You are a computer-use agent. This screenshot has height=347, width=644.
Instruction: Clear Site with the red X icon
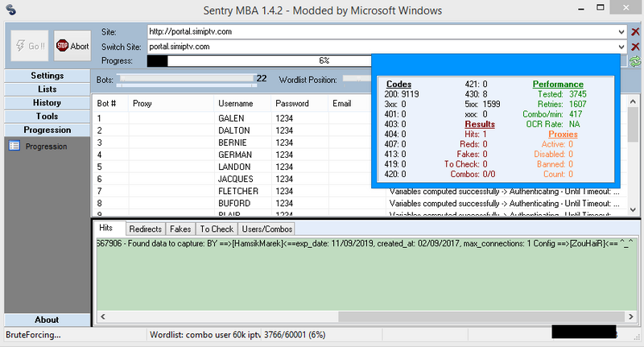pos(635,31)
